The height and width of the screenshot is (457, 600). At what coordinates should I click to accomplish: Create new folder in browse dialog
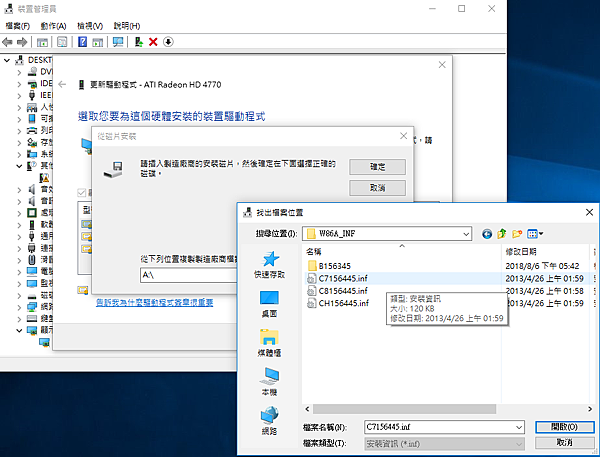coord(517,233)
